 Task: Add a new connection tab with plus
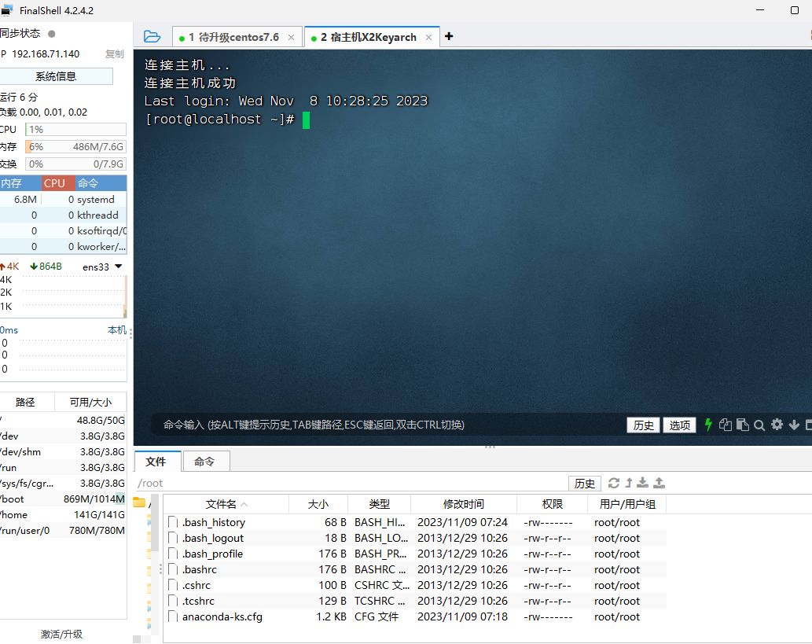[449, 36]
